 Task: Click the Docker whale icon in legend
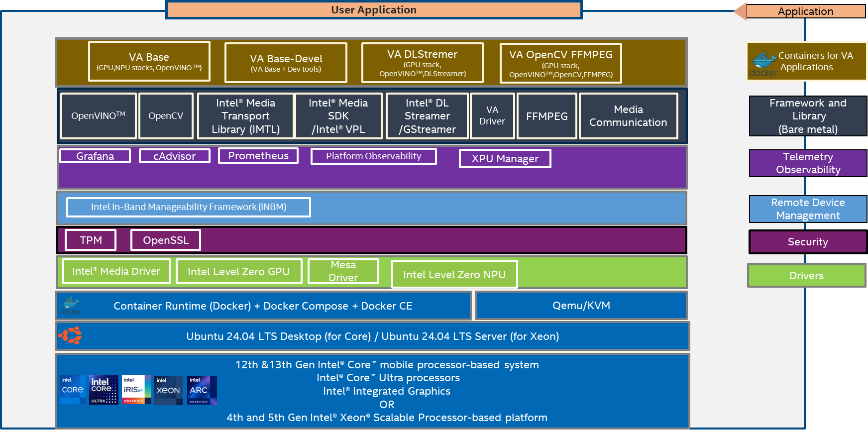pos(763,64)
